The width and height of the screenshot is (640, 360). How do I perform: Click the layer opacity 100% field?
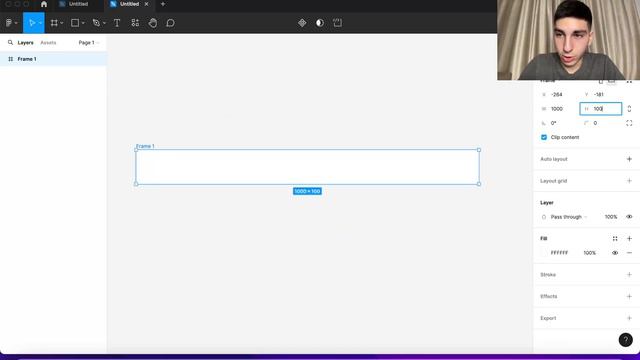point(611,217)
